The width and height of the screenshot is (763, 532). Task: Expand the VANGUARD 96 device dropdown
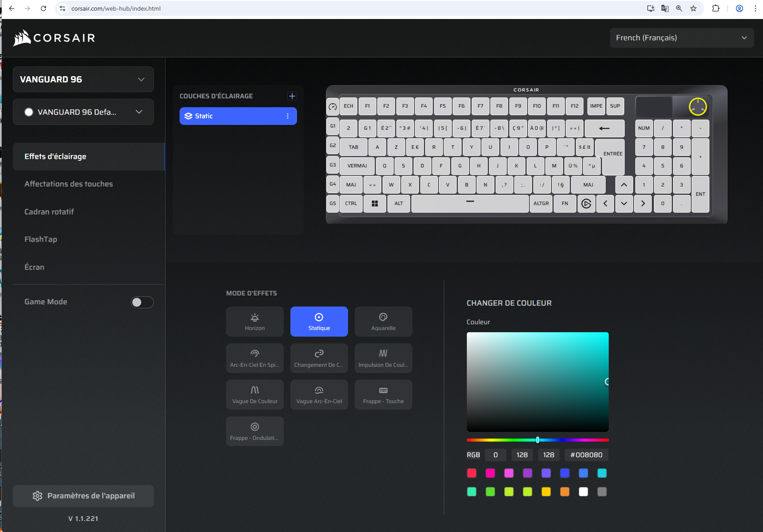pos(83,80)
